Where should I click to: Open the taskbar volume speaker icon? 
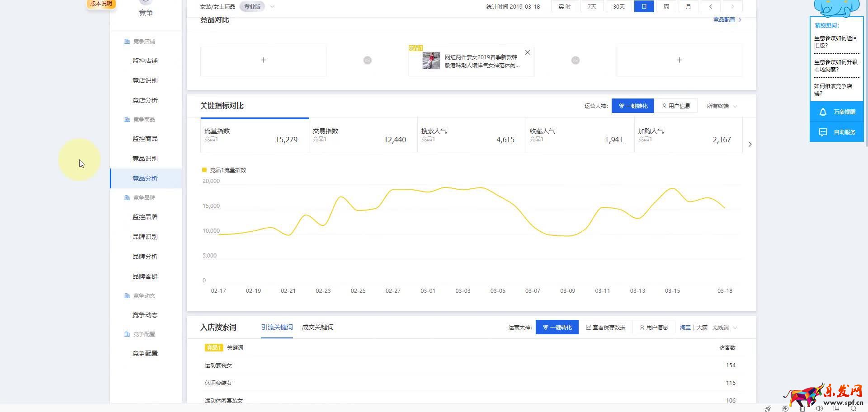click(820, 408)
